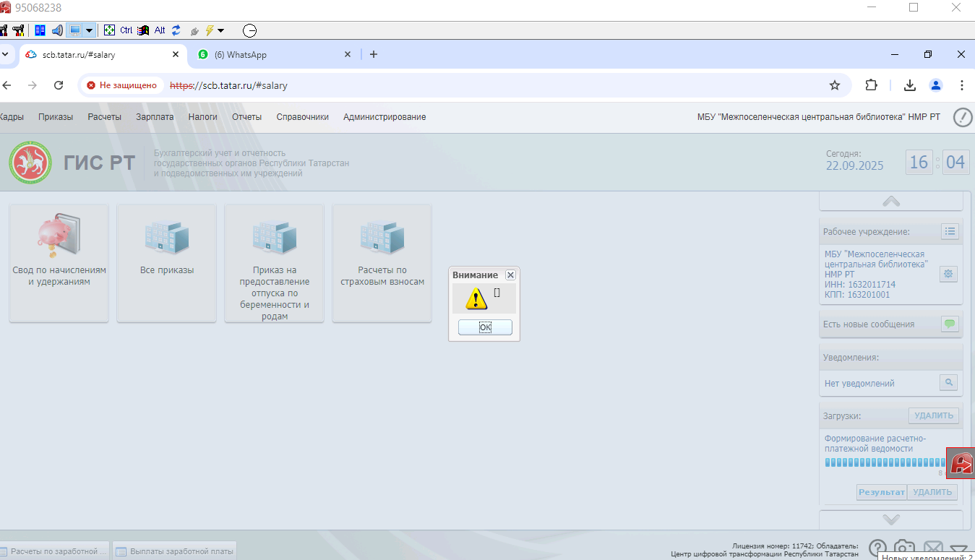The width and height of the screenshot is (975, 560).
Task: Go forward in browser history
Action: pos(32,85)
